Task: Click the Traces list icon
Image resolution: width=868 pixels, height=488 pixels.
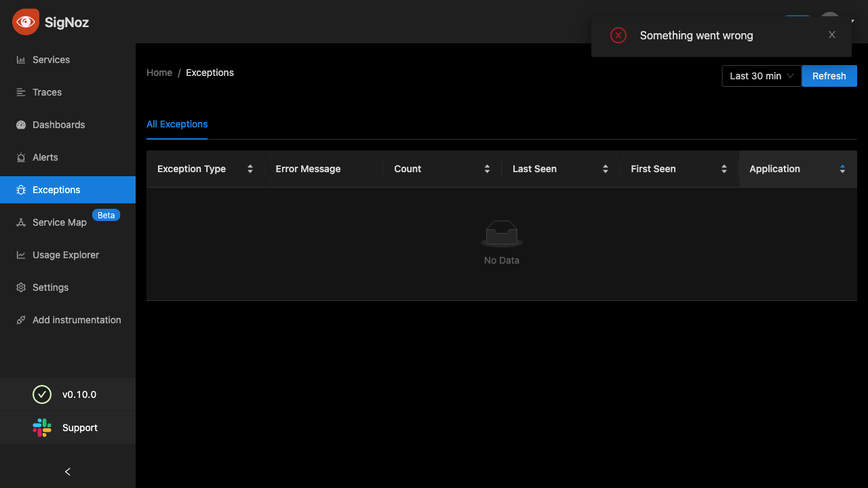Action: pos(21,92)
